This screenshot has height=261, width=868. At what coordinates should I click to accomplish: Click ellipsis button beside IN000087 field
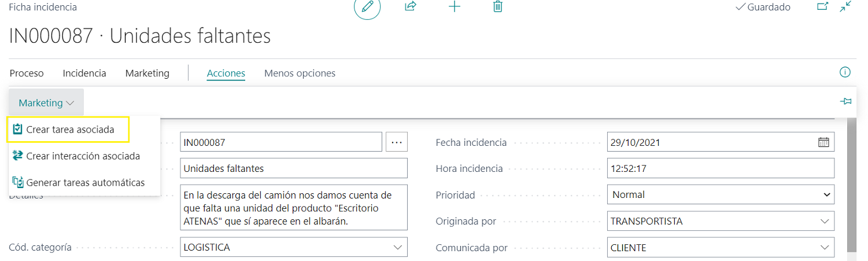pyautogui.click(x=396, y=142)
